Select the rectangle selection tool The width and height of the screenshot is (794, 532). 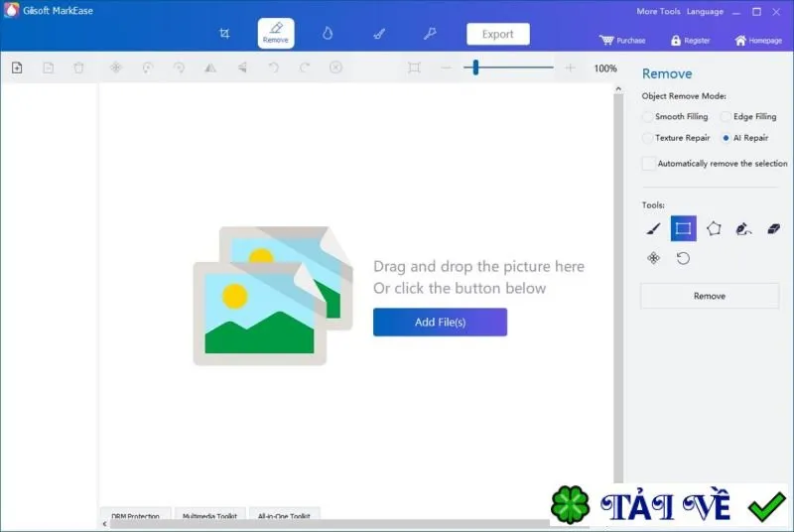pos(683,228)
